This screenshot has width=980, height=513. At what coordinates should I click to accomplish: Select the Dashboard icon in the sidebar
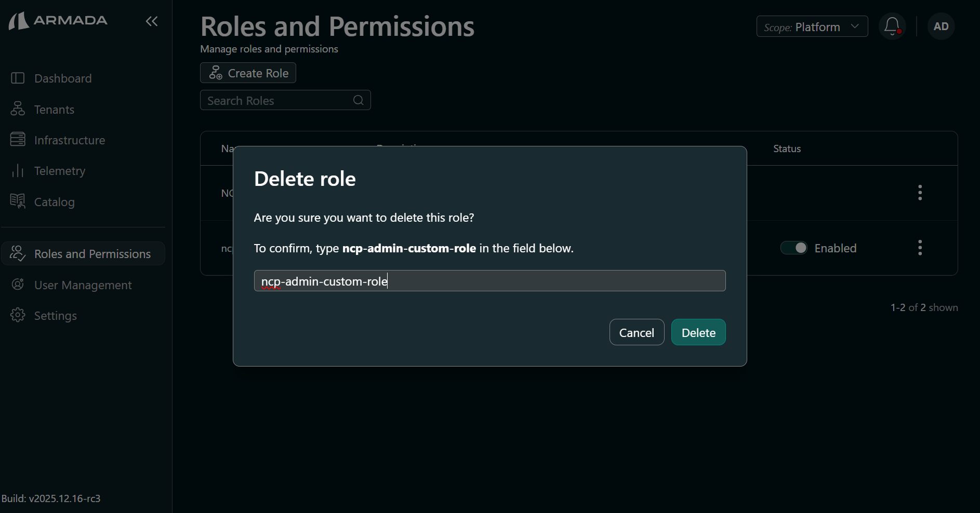(x=17, y=78)
